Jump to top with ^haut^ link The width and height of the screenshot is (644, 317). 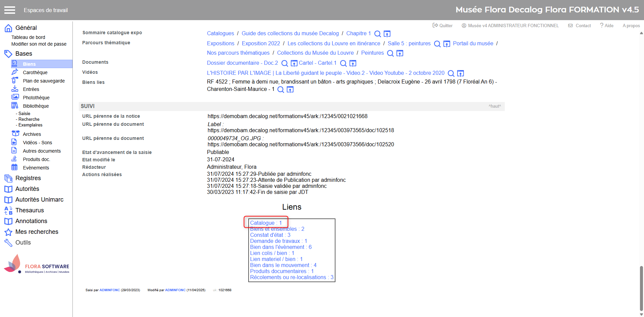coord(494,106)
